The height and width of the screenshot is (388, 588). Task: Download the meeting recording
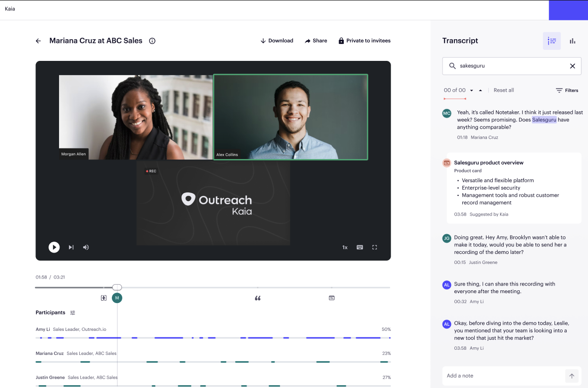click(x=277, y=41)
